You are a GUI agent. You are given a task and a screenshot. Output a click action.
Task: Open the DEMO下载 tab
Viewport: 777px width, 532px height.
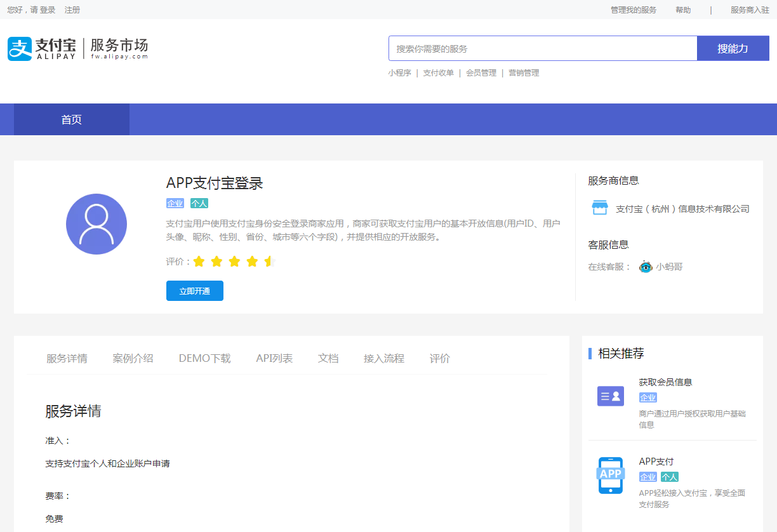(x=204, y=359)
